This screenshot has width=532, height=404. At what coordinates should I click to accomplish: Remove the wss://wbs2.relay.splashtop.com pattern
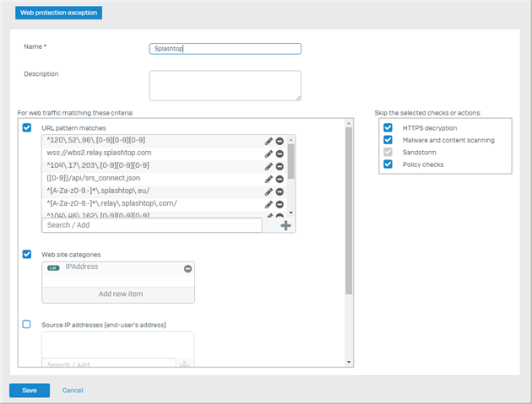point(280,154)
